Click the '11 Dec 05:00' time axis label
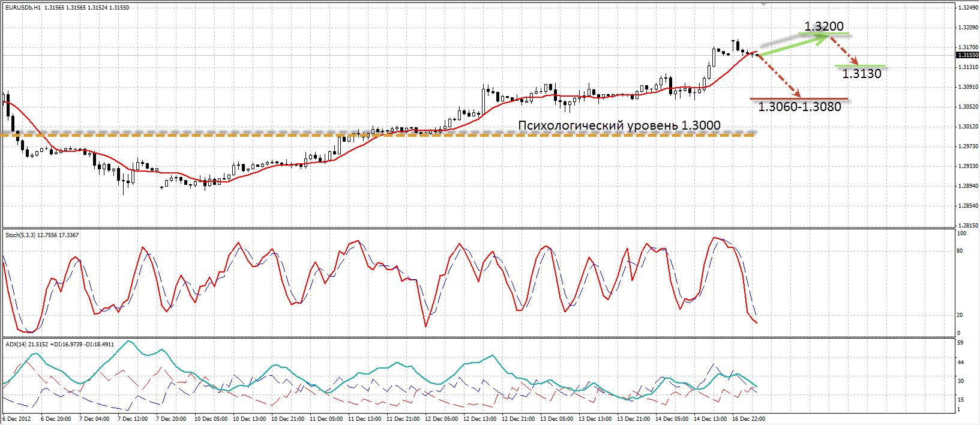The image size is (980, 425). point(326,419)
